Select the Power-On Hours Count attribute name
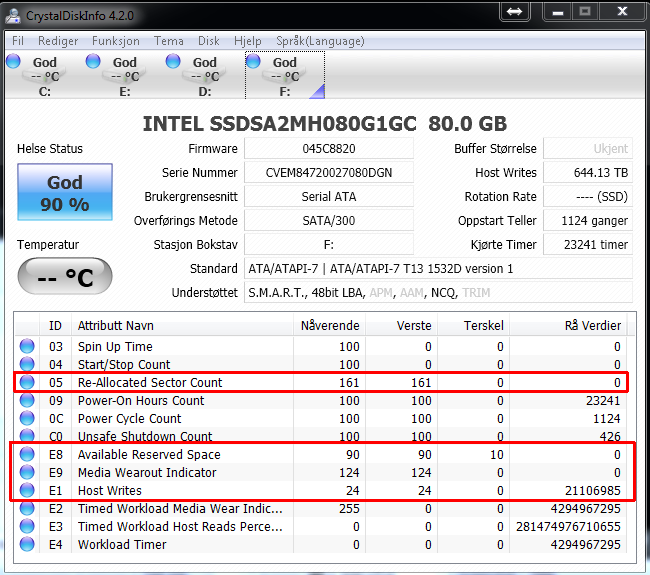650x575 pixels. coord(141,400)
